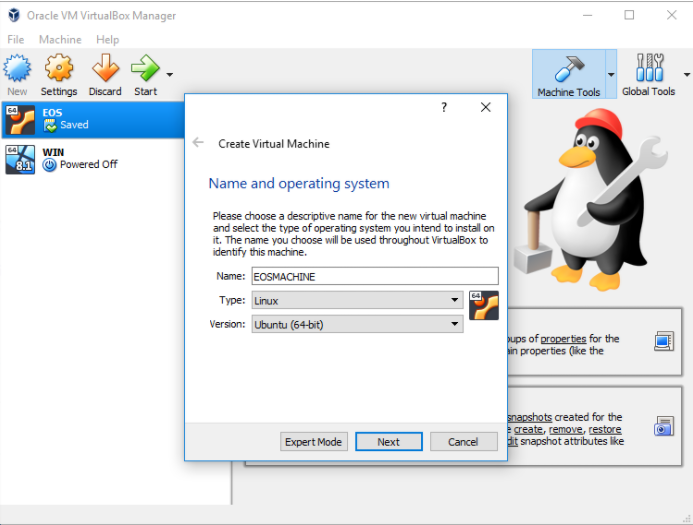Click the Name field containing EOSMACHINE

[375, 276]
